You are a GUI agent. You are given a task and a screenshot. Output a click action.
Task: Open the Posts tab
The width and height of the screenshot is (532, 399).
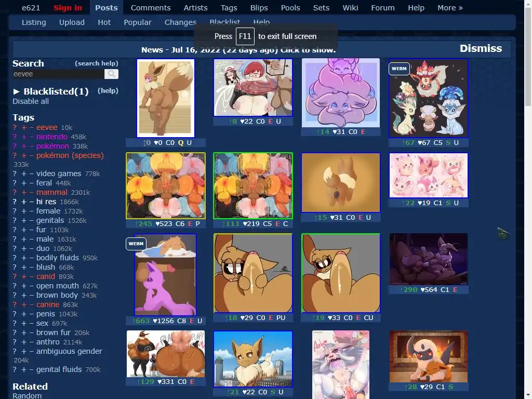tap(106, 8)
